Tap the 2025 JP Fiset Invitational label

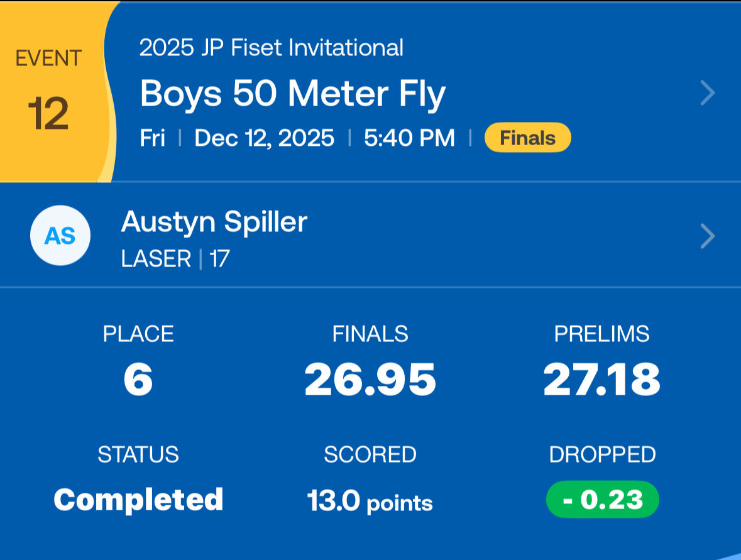271,48
